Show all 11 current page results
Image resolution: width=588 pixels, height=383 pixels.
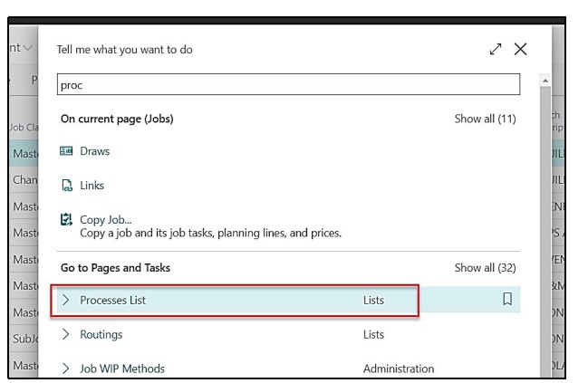485,119
